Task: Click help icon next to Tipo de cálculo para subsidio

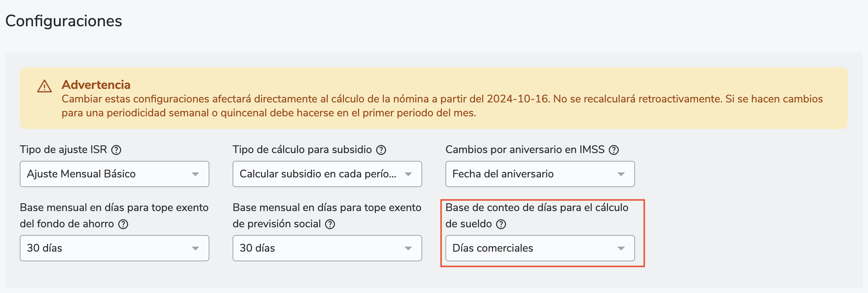Action: click(381, 150)
